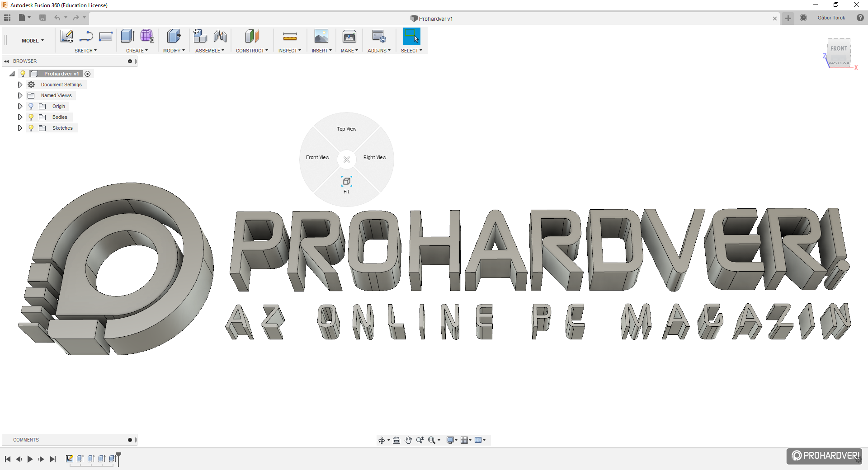
Task: Cancel the marking menu center X
Action: coord(347,160)
